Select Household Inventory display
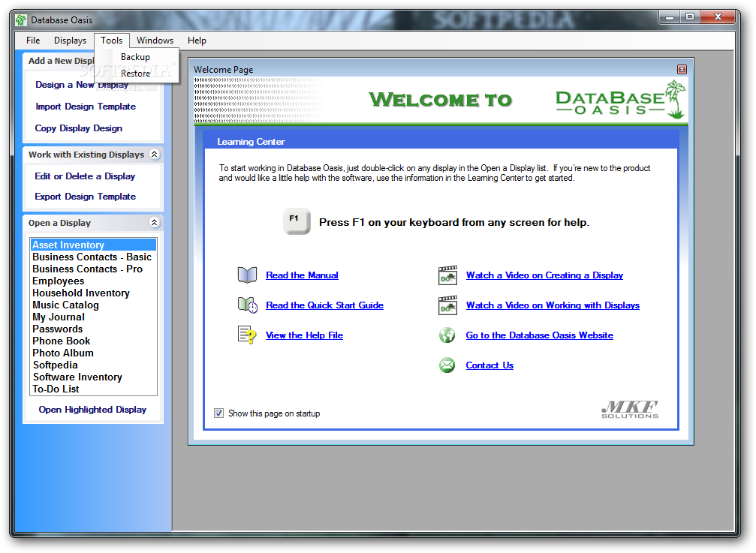 click(93, 293)
